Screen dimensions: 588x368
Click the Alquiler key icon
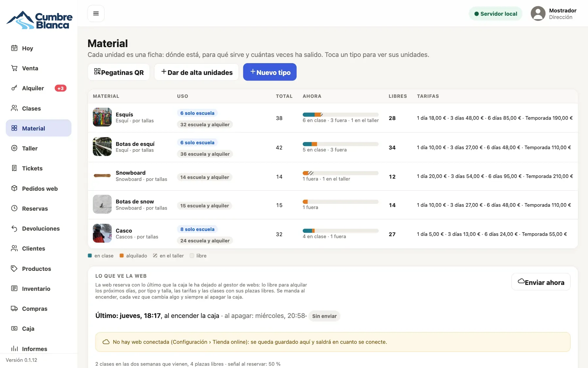[14, 88]
